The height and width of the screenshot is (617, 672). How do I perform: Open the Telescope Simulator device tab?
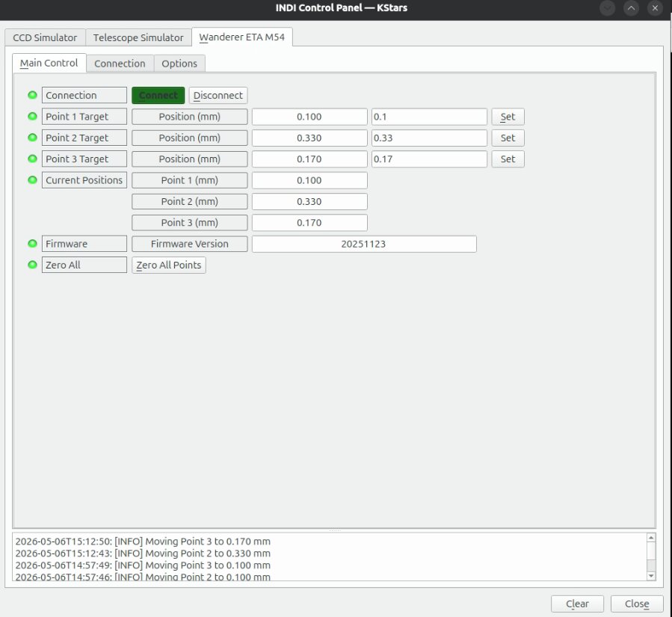pos(138,37)
